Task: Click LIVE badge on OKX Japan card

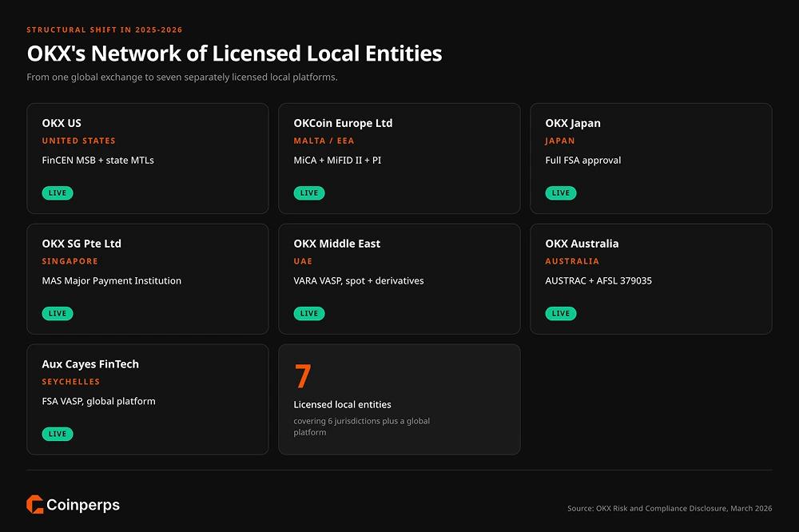Action: [561, 193]
